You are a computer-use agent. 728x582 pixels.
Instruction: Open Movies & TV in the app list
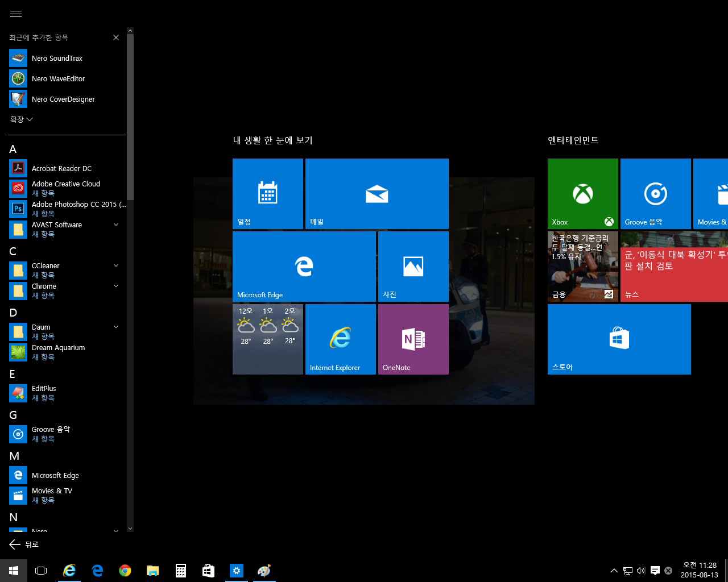click(67, 496)
